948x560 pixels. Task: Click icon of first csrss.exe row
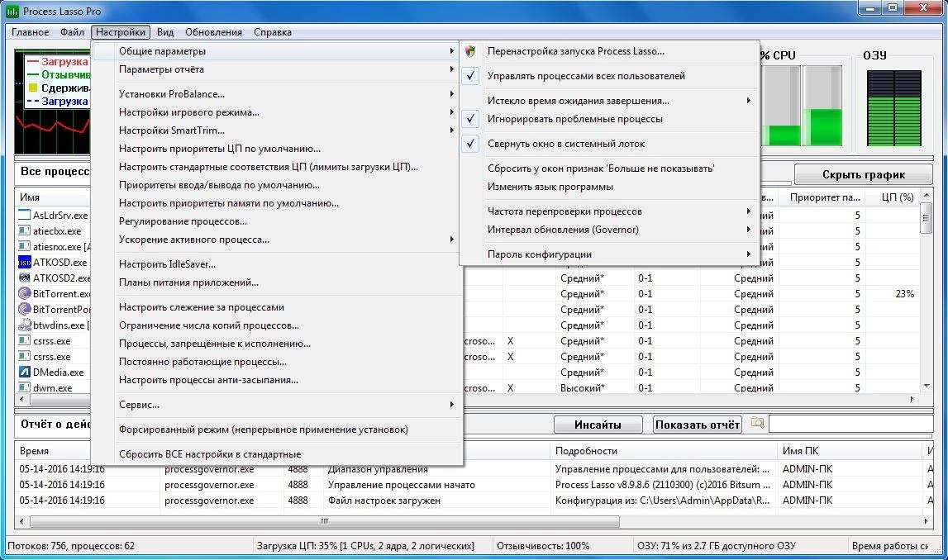pos(24,341)
